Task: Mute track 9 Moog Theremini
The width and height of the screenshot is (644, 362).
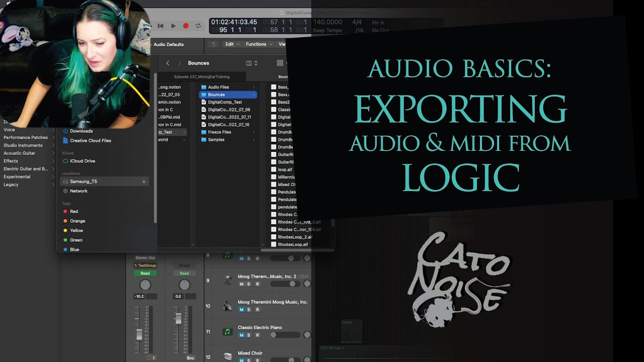Action: [x=242, y=284]
